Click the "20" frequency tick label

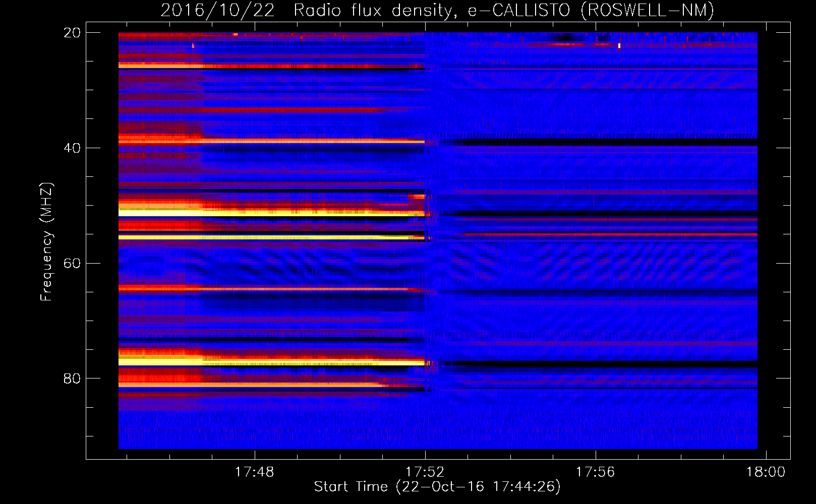tap(72, 33)
